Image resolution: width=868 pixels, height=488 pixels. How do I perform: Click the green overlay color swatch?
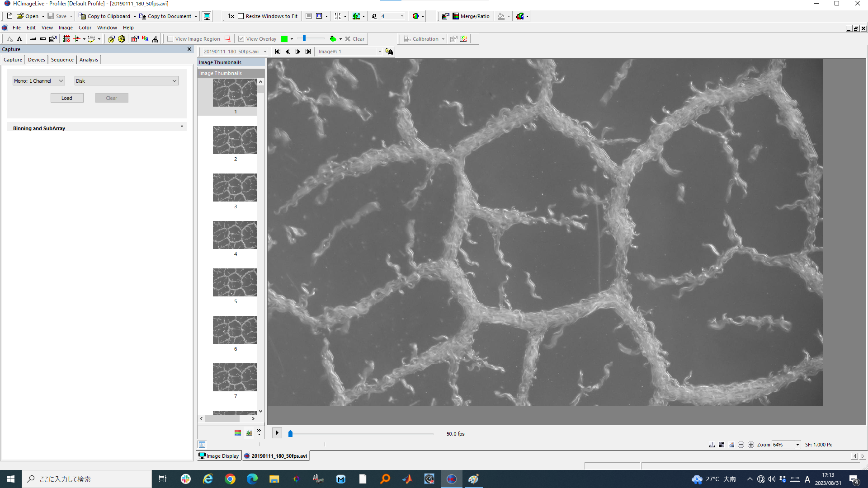click(x=284, y=39)
